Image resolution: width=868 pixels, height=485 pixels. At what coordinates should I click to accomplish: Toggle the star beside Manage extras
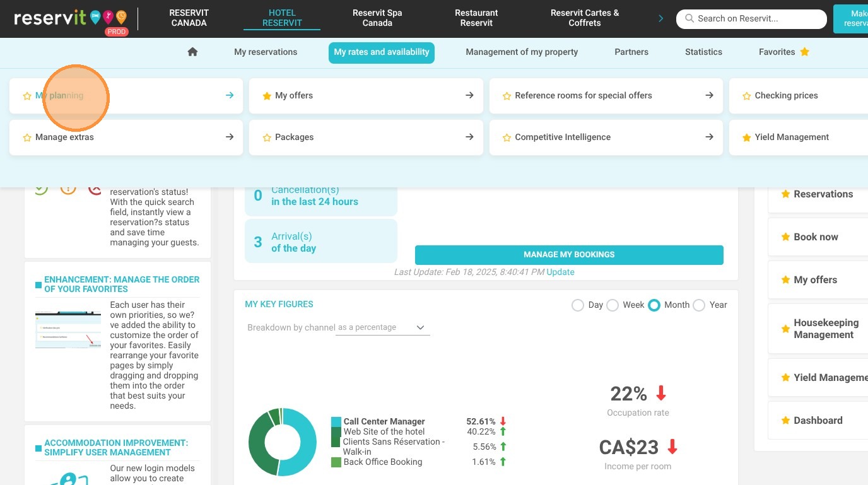pos(27,137)
